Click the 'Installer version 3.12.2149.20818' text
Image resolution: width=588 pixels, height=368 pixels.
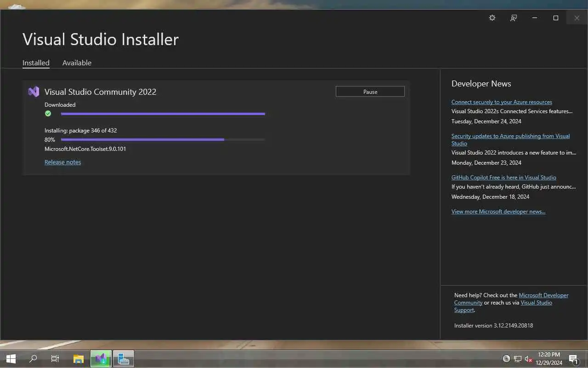tap(493, 326)
